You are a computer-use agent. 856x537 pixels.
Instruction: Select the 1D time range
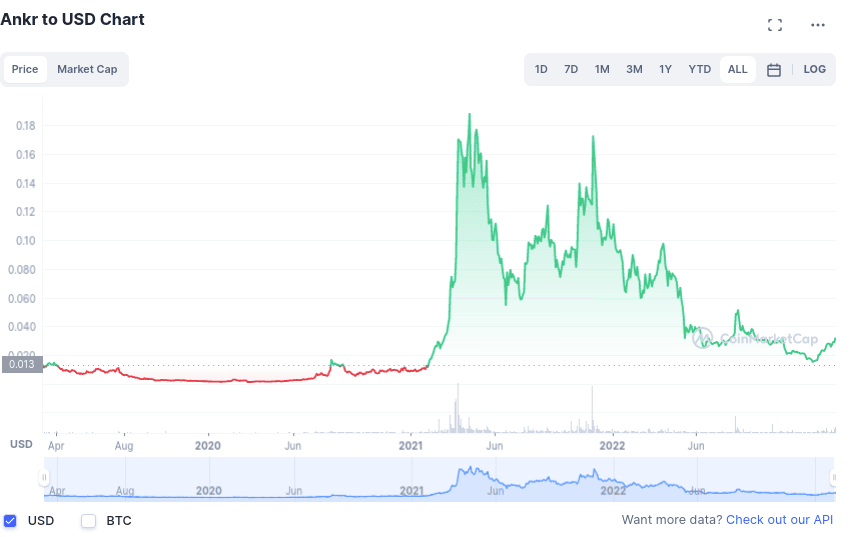pos(541,69)
